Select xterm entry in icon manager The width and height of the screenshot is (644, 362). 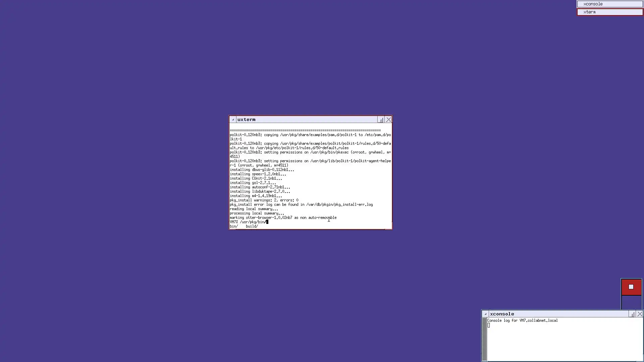tap(610, 12)
